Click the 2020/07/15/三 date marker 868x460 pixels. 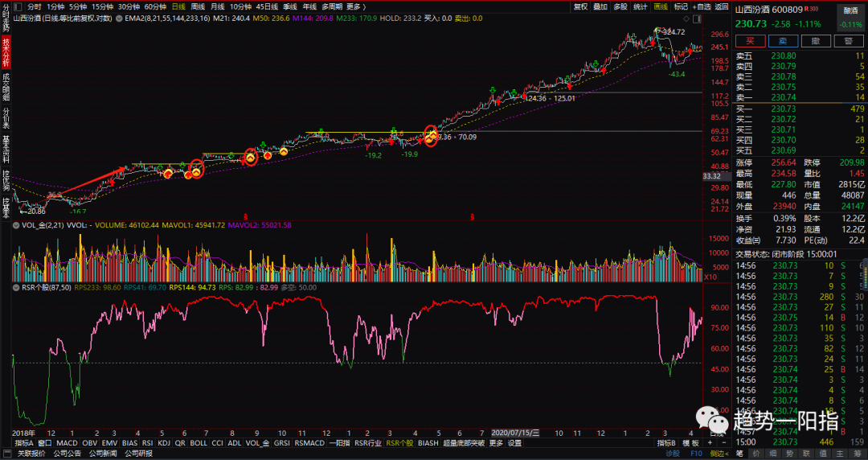516,433
